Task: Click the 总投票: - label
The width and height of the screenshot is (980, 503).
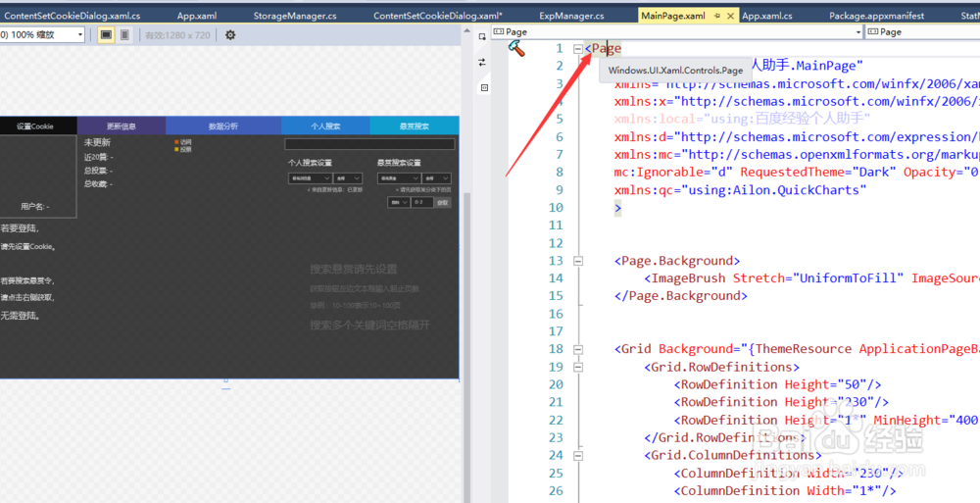Action: [x=99, y=171]
